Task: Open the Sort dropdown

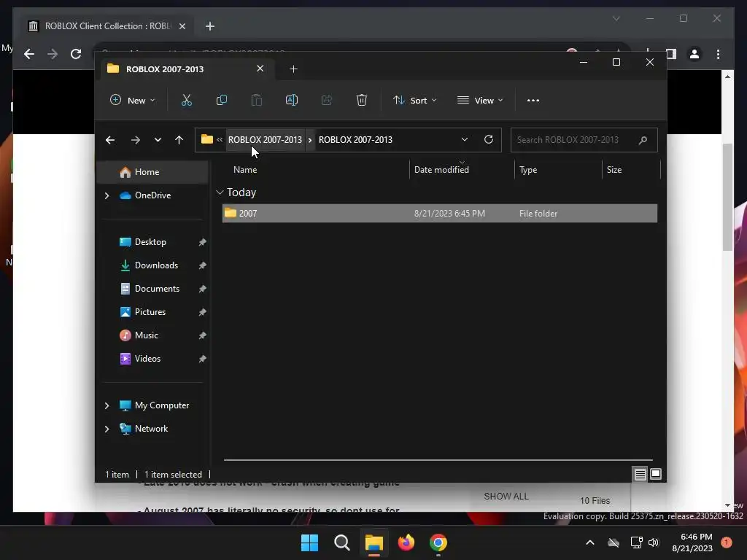Action: pyautogui.click(x=414, y=101)
